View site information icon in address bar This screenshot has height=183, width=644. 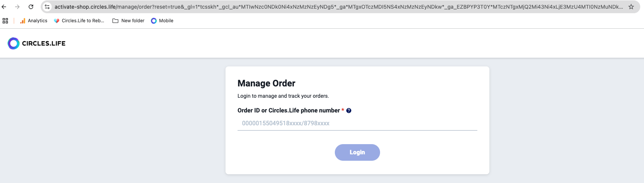(47, 7)
